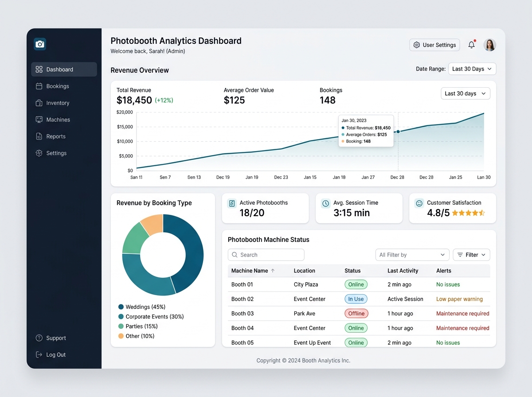Screen dimensions: 532x397
Task: Click the Offline badge for Booth 03
Action: (x=356, y=314)
